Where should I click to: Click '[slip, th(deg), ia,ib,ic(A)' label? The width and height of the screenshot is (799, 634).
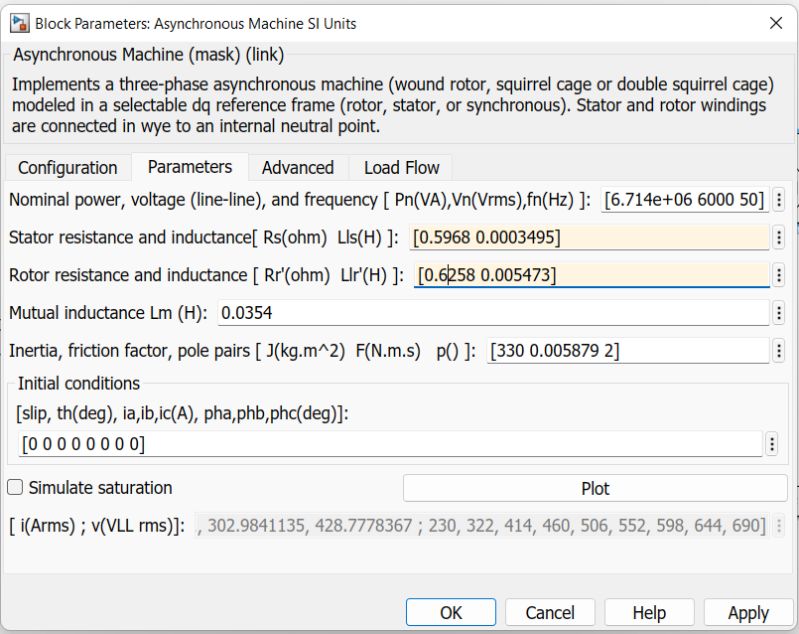182,413
